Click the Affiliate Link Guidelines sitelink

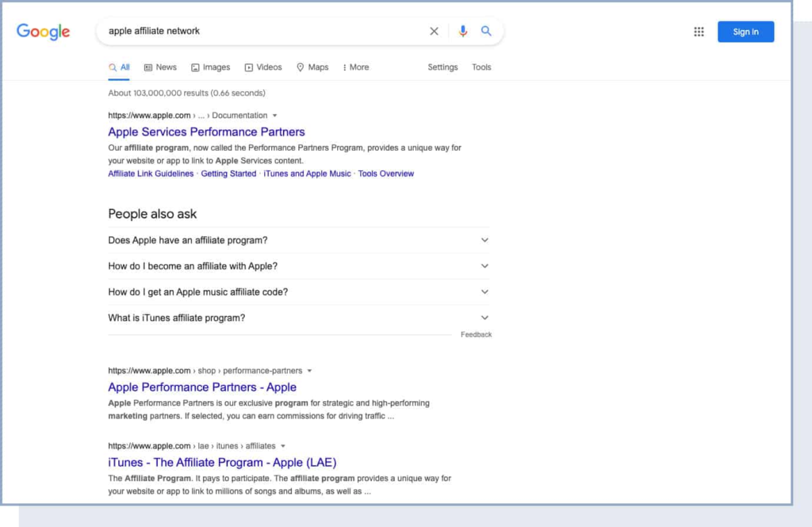pos(151,174)
